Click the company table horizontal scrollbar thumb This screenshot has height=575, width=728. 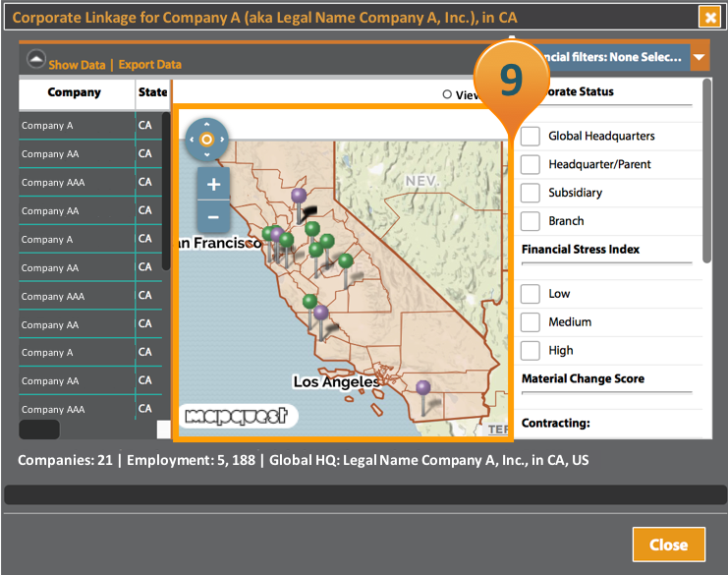(x=39, y=430)
